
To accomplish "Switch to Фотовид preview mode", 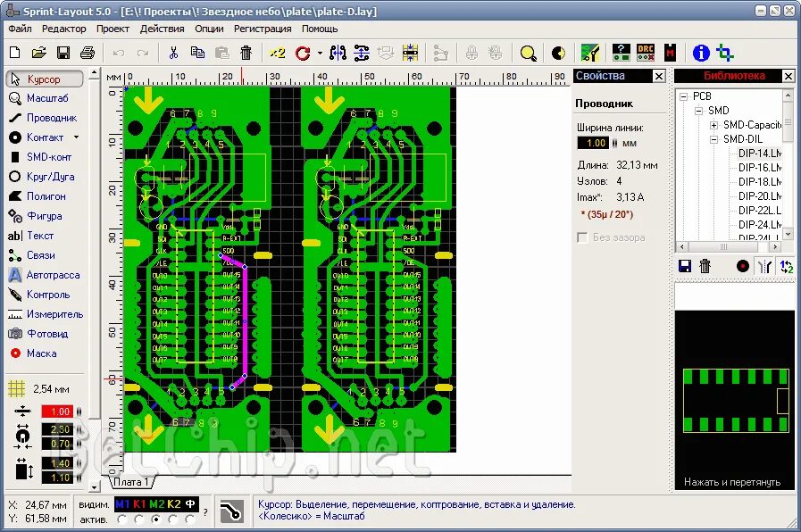I will tap(46, 333).
